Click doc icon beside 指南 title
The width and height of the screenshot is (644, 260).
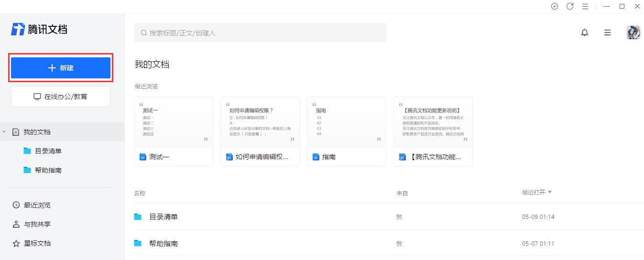(316, 157)
